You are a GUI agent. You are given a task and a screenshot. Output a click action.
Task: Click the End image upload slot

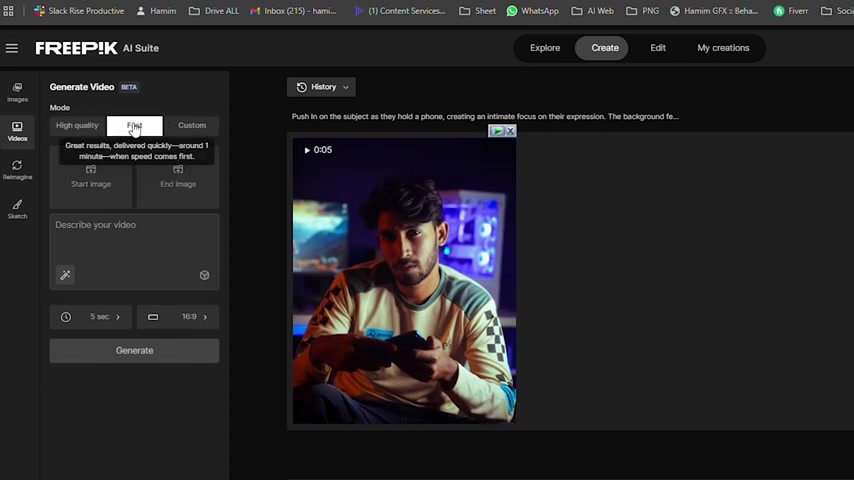(178, 178)
